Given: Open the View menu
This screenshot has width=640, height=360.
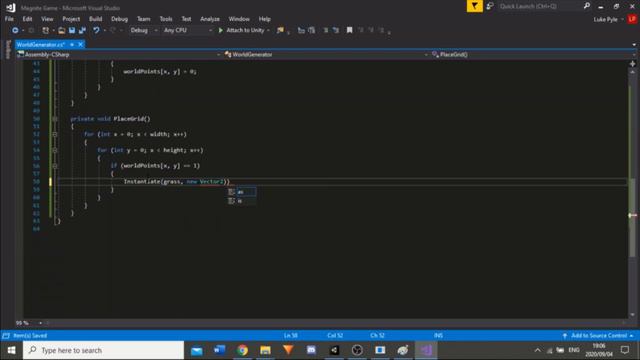Looking at the screenshot, I should point(47,19).
